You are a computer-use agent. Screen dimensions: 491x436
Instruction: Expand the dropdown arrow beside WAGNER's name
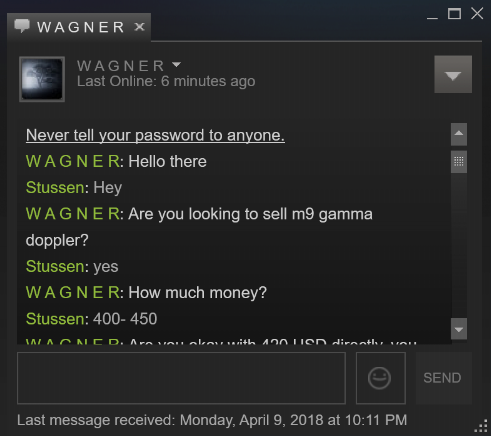pyautogui.click(x=176, y=64)
